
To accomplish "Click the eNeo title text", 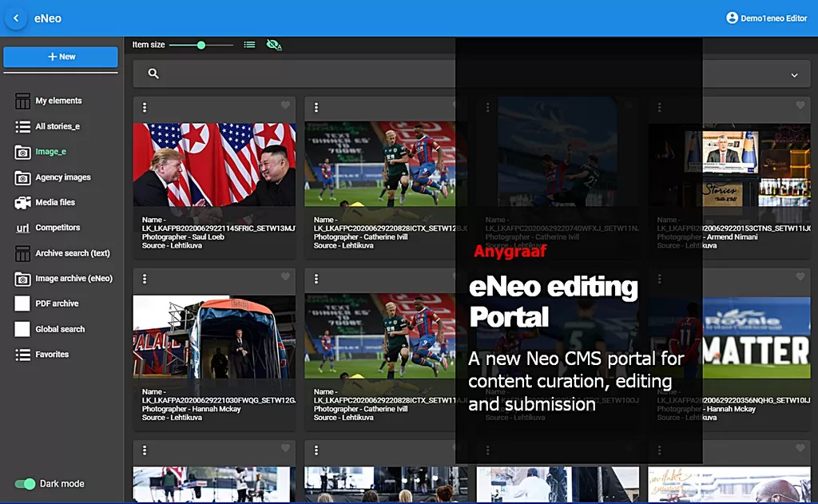I will click(47, 18).
